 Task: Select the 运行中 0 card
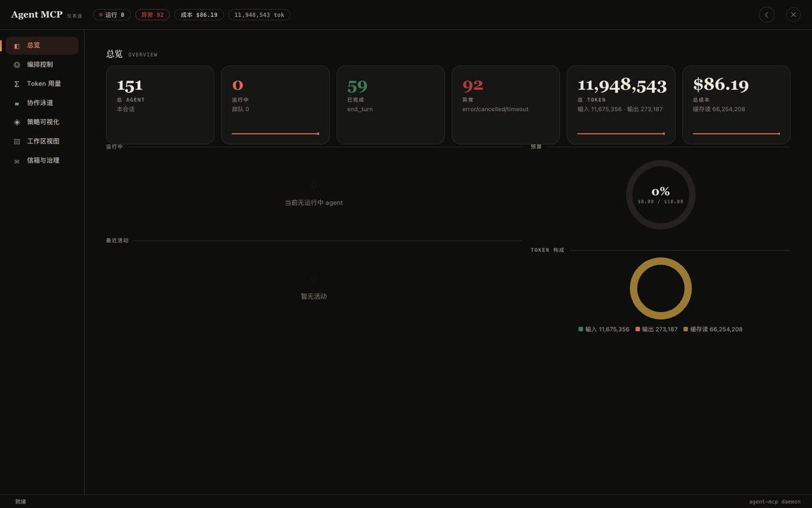tap(275, 105)
